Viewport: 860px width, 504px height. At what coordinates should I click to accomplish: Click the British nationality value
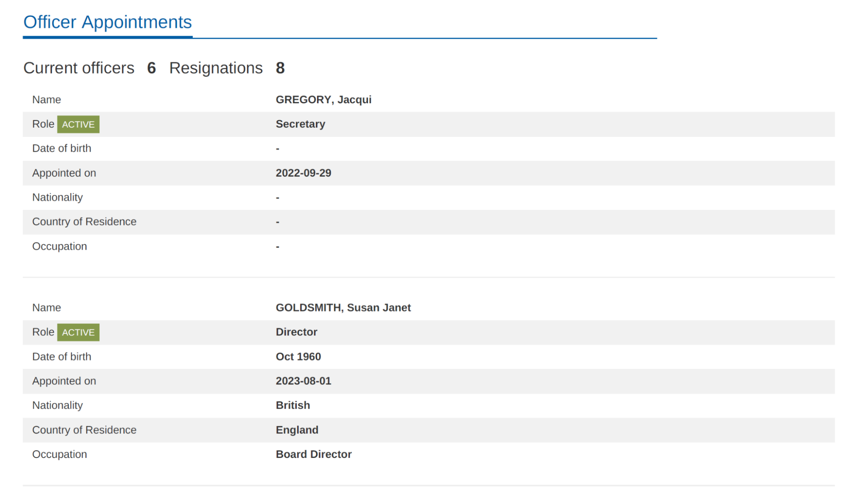tap(293, 405)
